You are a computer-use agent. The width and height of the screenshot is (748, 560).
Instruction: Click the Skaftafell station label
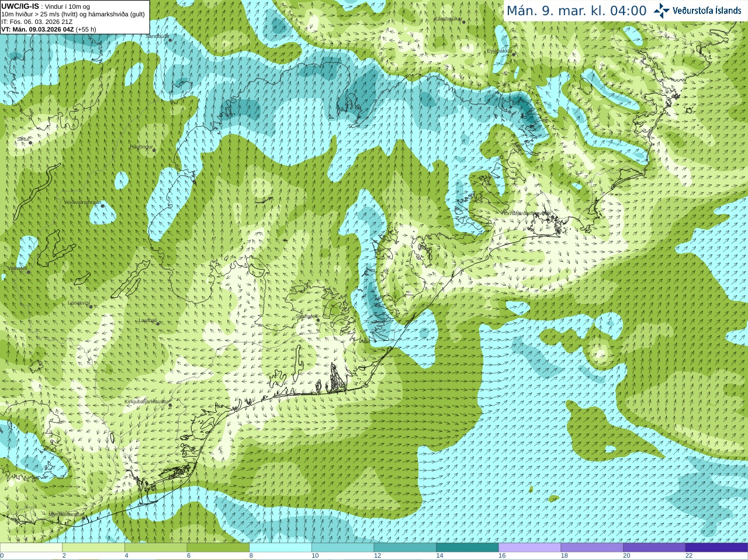coord(307,316)
